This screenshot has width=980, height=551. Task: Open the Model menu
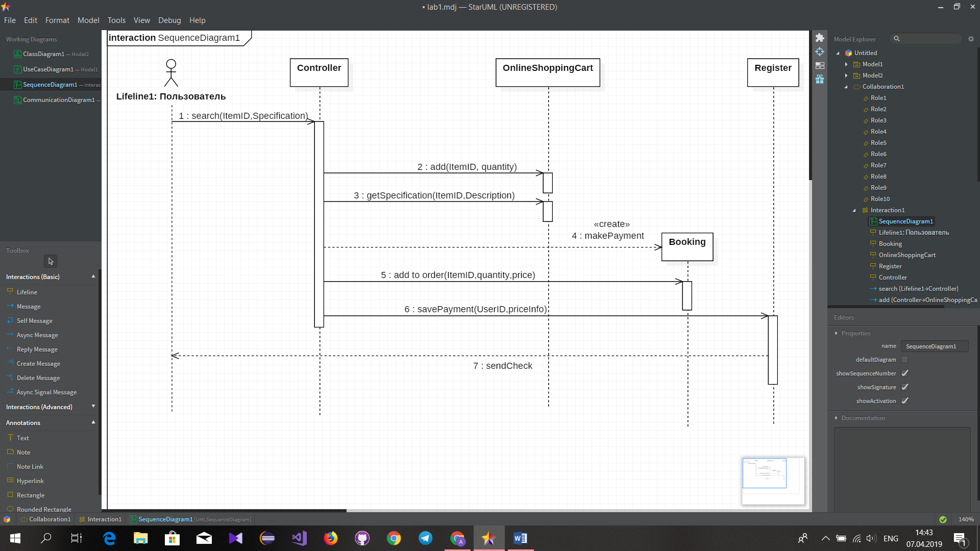coord(88,20)
